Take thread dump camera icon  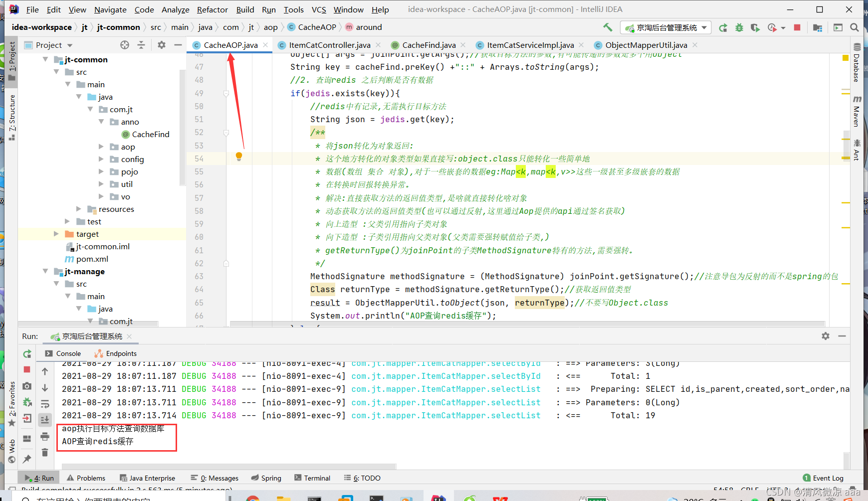[27, 386]
